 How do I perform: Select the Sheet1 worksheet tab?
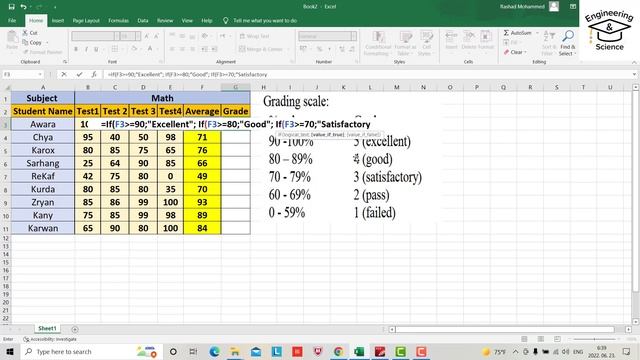[x=47, y=329]
